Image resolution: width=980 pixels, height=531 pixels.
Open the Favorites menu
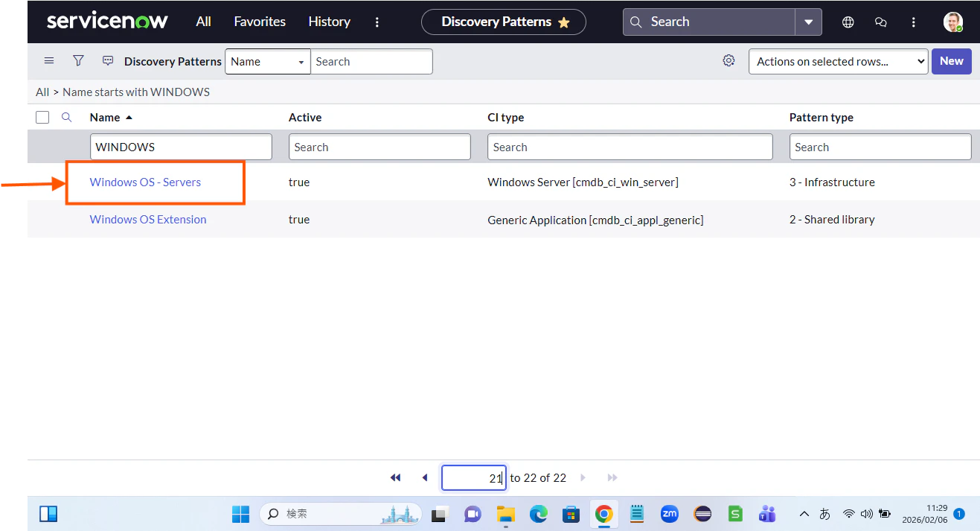(260, 22)
